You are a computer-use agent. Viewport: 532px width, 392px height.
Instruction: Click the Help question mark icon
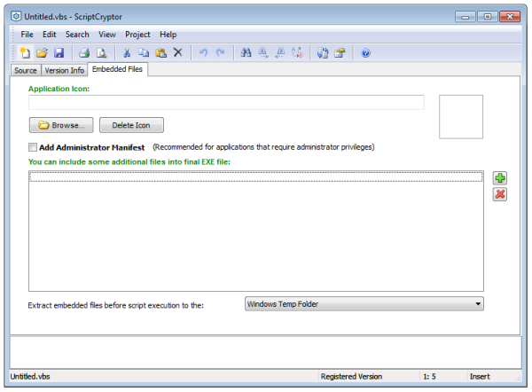tap(365, 53)
